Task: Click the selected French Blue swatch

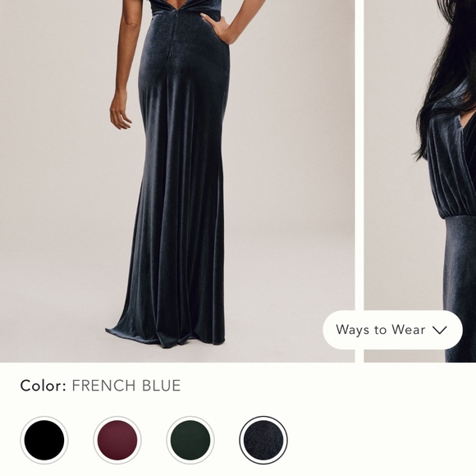Action: pyautogui.click(x=263, y=440)
